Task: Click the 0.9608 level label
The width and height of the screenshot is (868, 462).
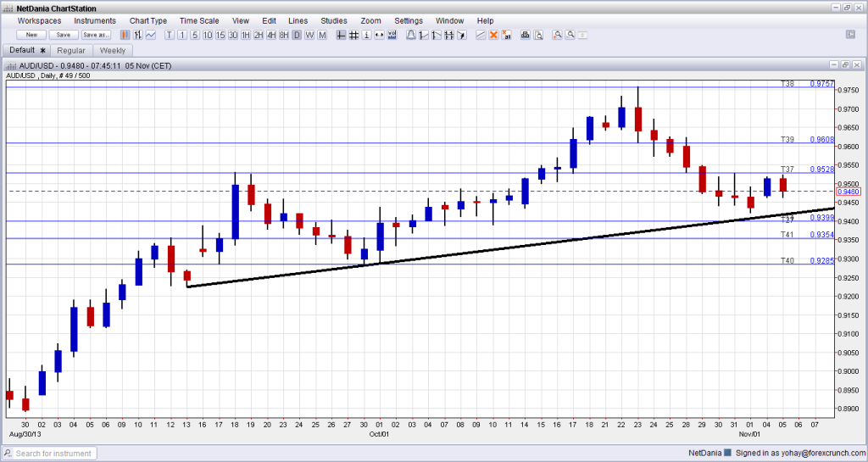Action: pos(822,139)
